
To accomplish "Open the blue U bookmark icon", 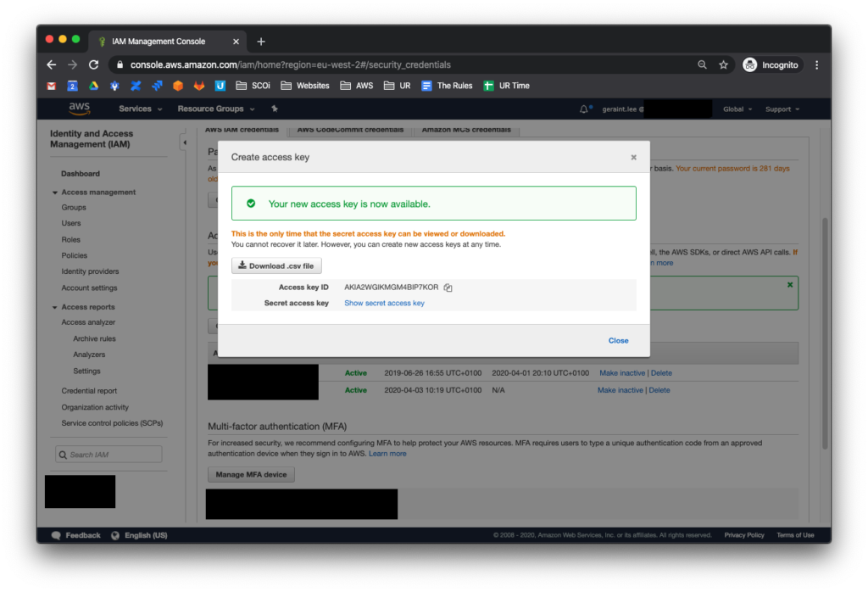I will [x=220, y=86].
